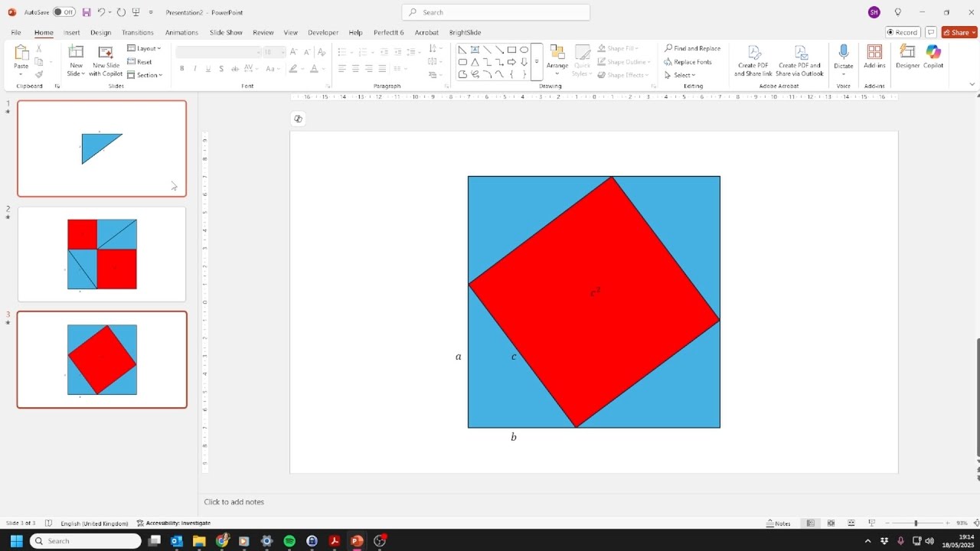Launch Copilot from the ribbon
The image size is (980, 551).
pos(933,57)
